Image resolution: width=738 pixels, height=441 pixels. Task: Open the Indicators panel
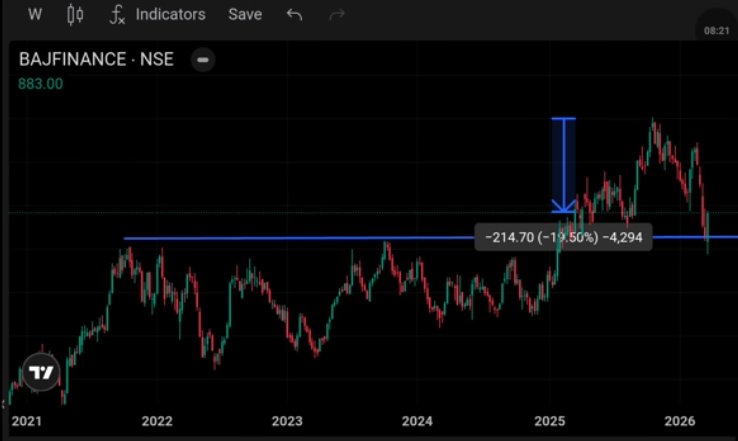pos(170,15)
